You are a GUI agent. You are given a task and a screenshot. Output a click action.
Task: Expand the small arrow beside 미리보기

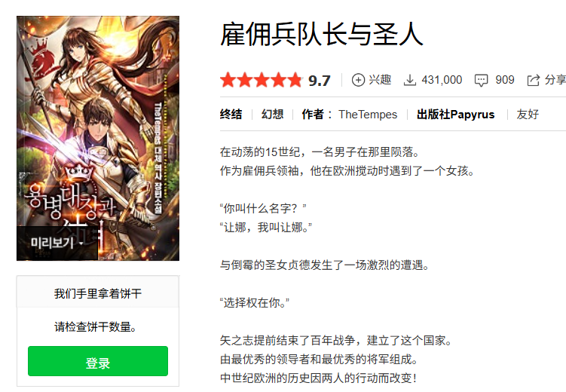point(81,243)
